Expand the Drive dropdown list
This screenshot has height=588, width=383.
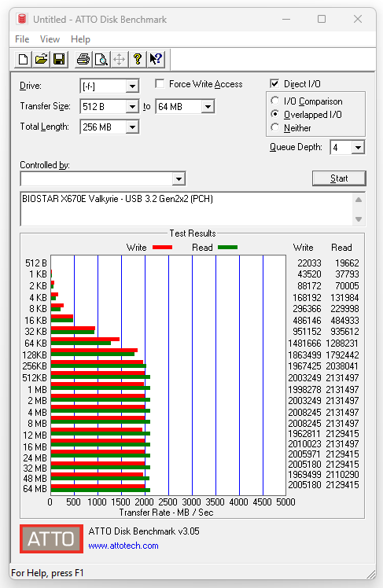pos(132,86)
